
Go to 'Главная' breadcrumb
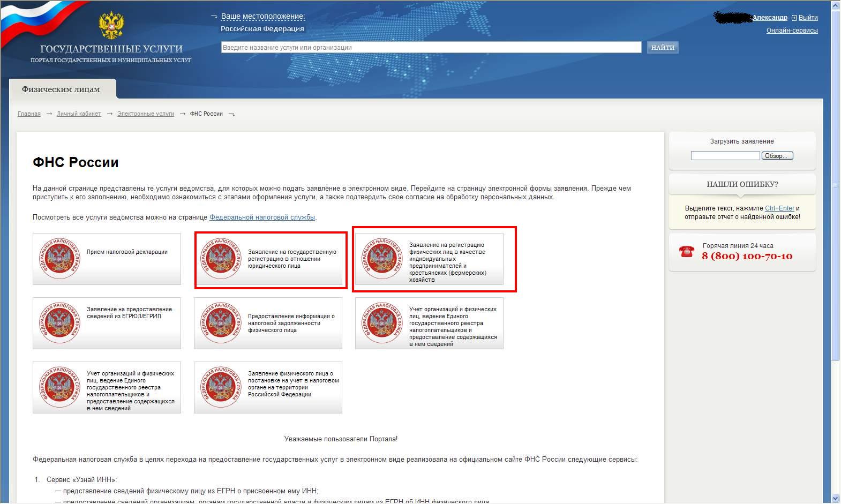[x=29, y=114]
